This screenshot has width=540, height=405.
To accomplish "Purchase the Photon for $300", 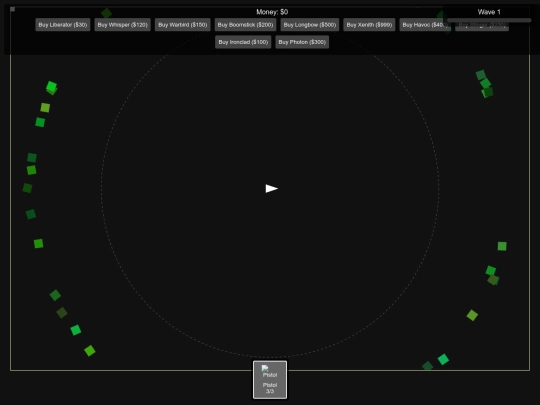I will pyautogui.click(x=302, y=42).
